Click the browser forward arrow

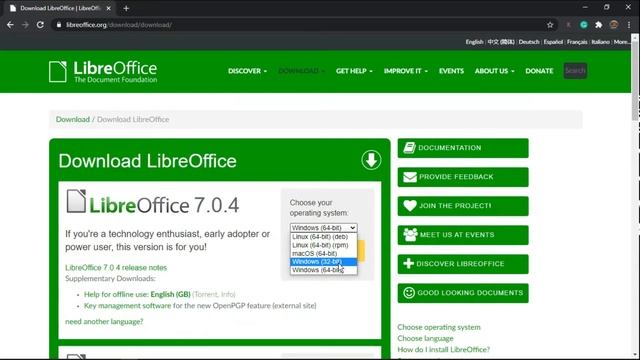[x=25, y=25]
